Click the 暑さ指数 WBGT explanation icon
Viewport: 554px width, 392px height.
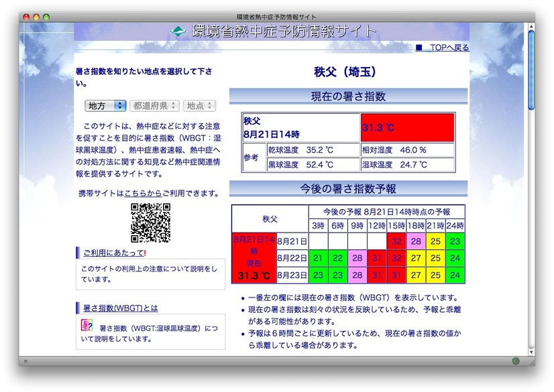(x=87, y=325)
